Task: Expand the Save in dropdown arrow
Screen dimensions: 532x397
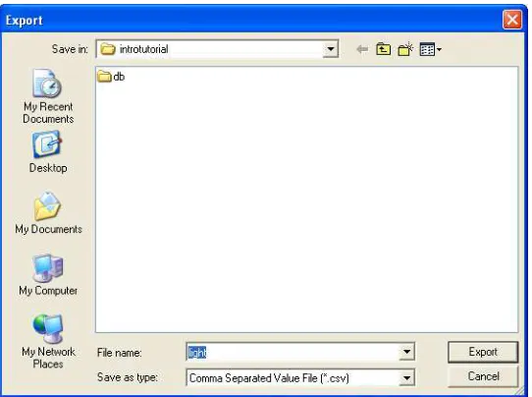Action: click(330, 49)
